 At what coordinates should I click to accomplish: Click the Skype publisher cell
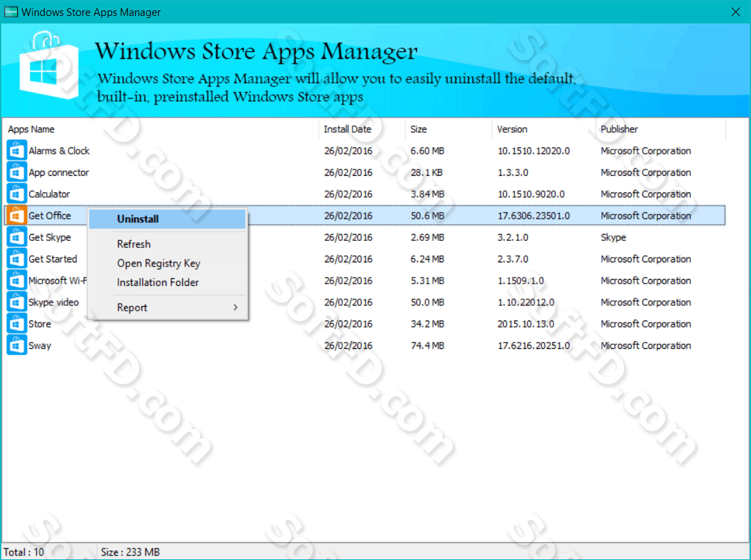[613, 237]
